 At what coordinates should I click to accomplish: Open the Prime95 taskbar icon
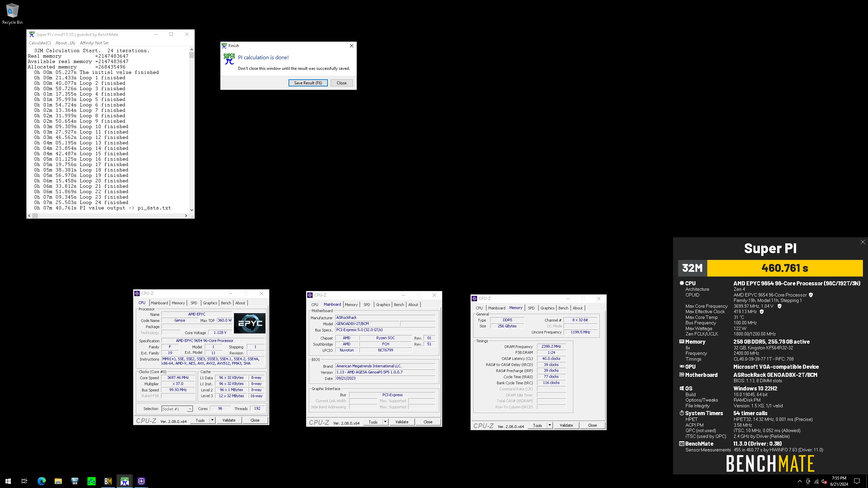click(x=91, y=481)
